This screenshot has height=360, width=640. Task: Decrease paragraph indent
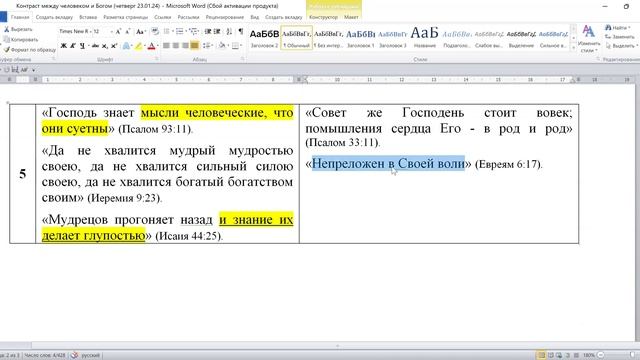point(208,31)
